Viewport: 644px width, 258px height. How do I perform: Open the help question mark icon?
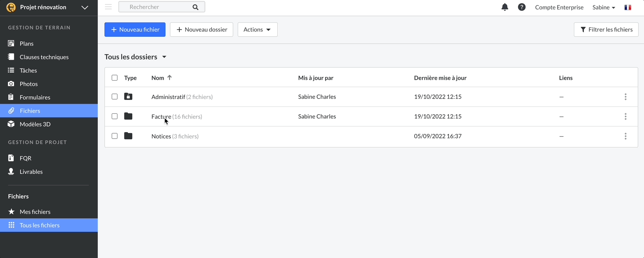pyautogui.click(x=522, y=7)
